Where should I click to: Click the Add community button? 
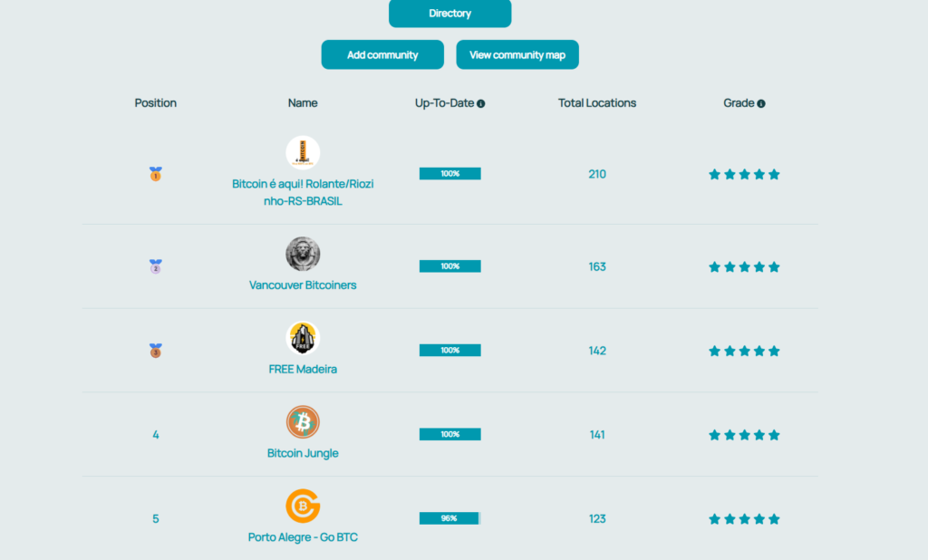tap(382, 54)
